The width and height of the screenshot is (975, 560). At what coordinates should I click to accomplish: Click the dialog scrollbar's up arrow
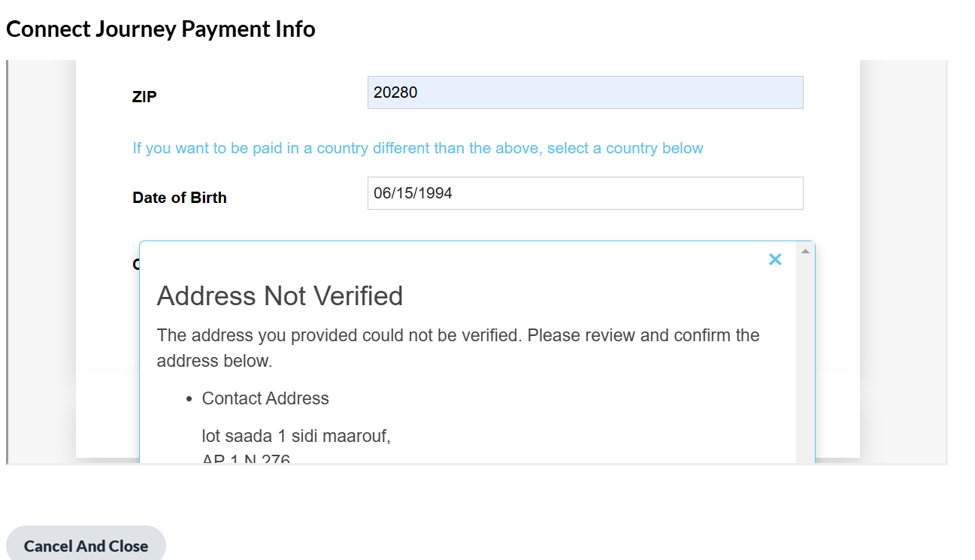pyautogui.click(x=805, y=251)
